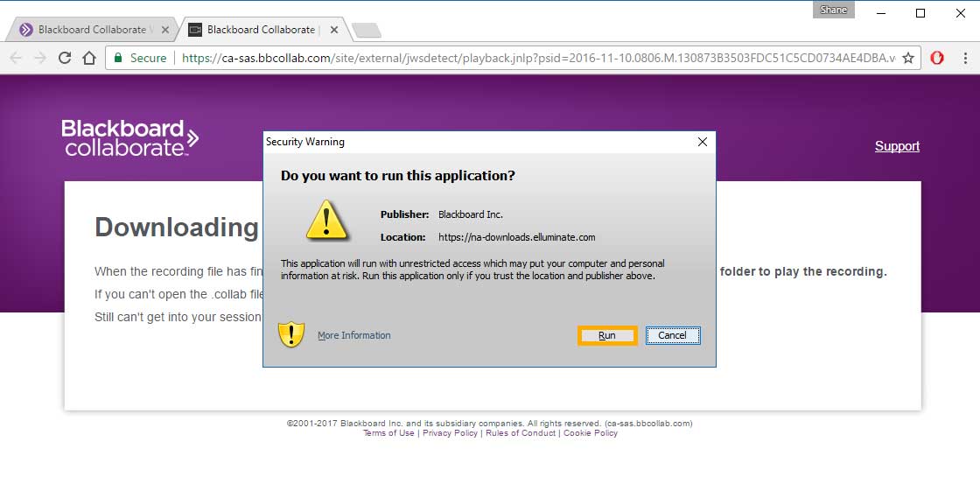Switch to the first Blackboard Collaborate tab
Image resolution: width=980 pixels, height=498 pixels.
coord(93,30)
